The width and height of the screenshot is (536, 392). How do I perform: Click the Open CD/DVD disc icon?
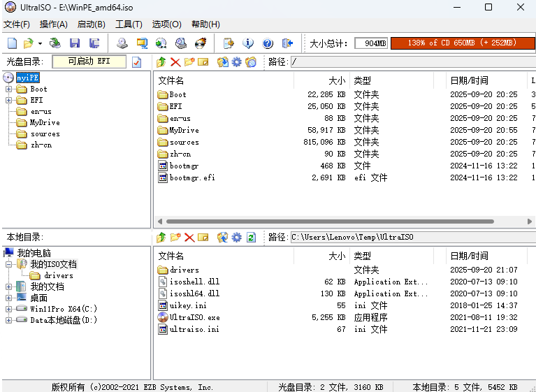[55, 43]
